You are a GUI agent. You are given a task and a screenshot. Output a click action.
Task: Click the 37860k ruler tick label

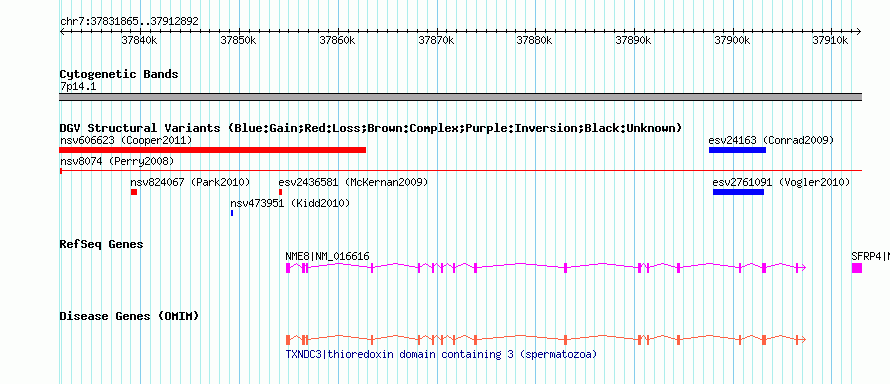337,40
